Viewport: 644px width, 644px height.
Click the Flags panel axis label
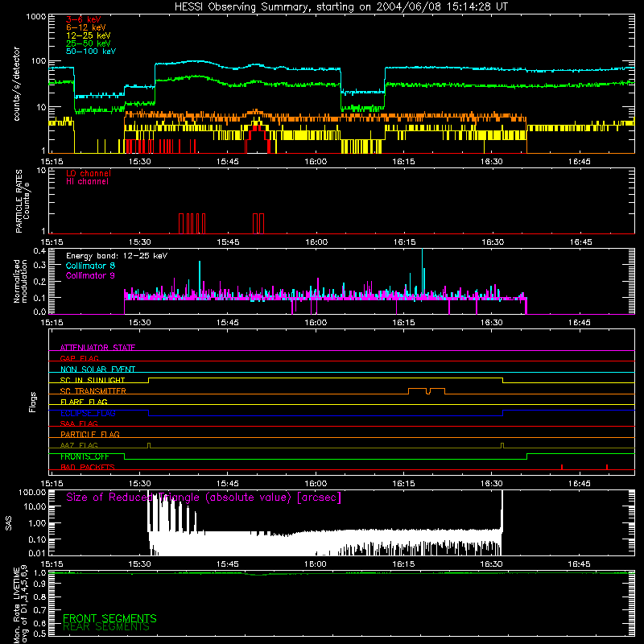point(32,402)
